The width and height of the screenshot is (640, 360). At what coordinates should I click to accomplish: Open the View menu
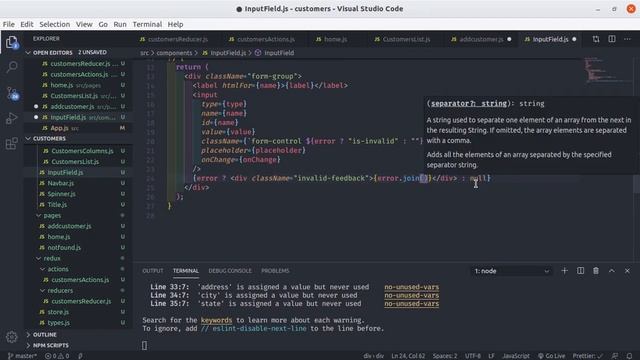pos(84,24)
